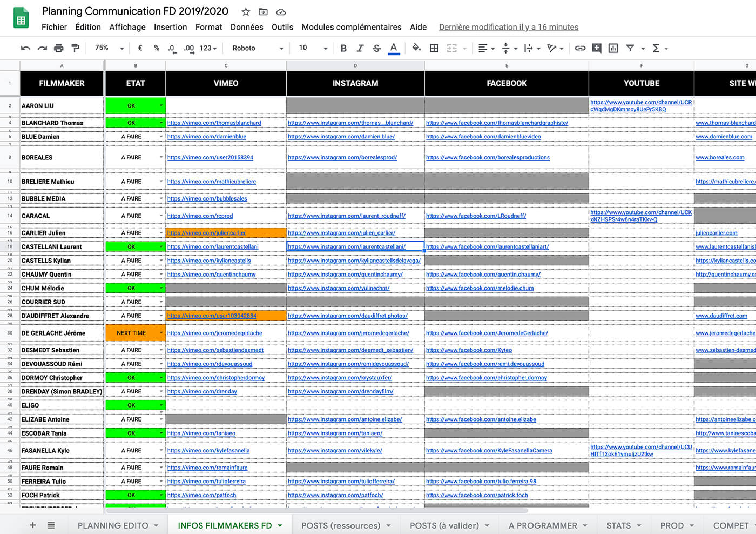Open the zoom 75% dropdown
The image size is (756, 534).
pos(109,48)
